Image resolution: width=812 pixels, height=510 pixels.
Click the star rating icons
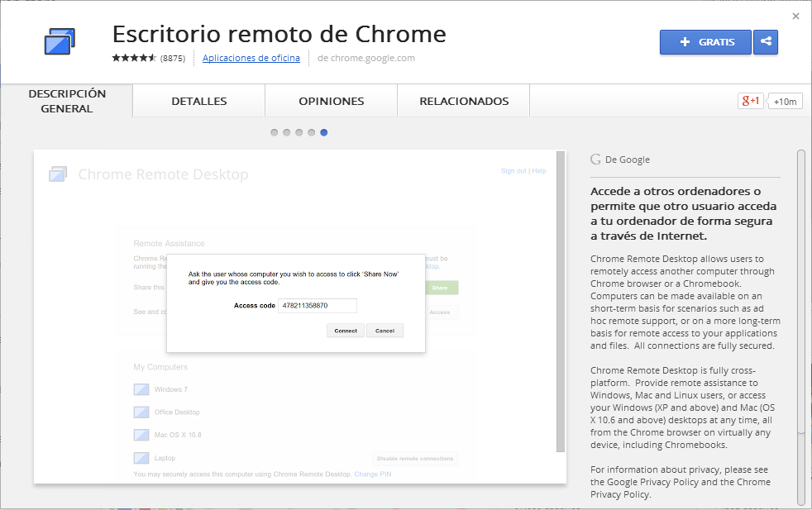(134, 59)
